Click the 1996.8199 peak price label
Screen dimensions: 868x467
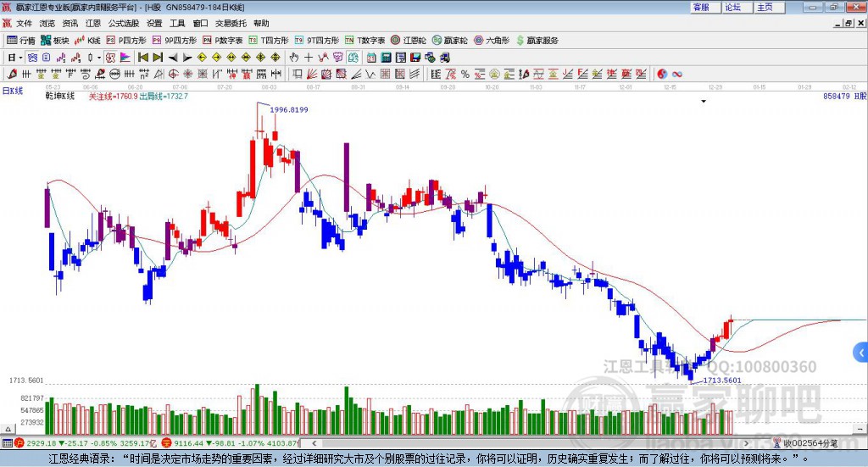click(x=289, y=109)
